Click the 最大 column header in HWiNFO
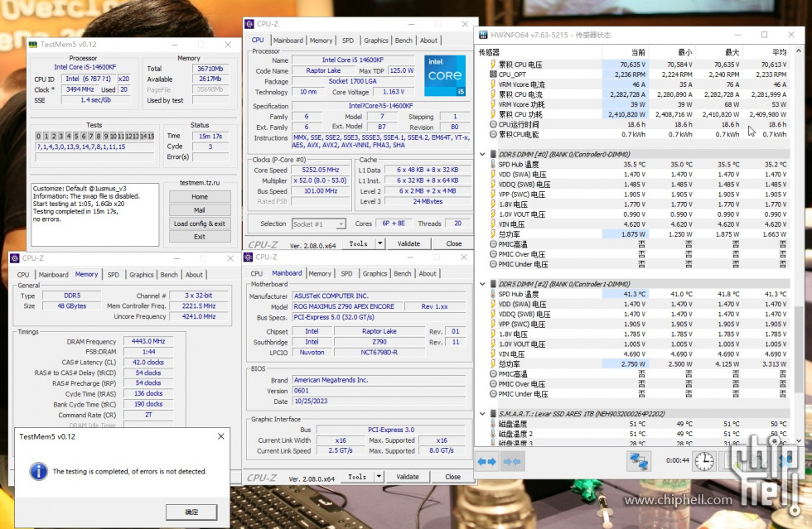Image resolution: width=812 pixels, height=529 pixels. tap(719, 52)
